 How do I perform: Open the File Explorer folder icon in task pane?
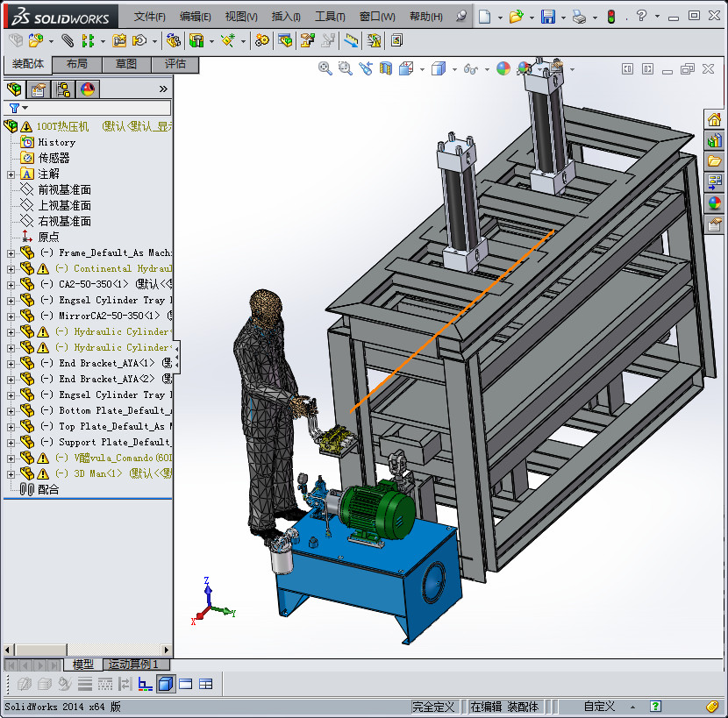714,161
